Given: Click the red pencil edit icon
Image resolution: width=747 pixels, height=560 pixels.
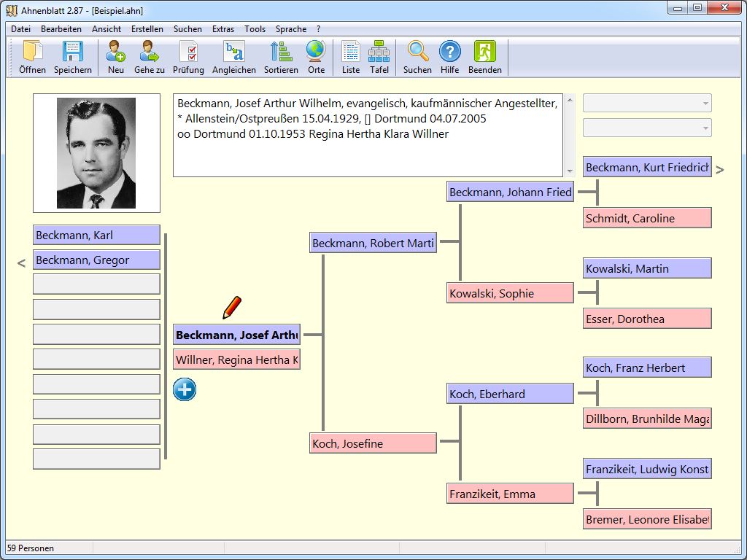Looking at the screenshot, I should (x=232, y=308).
